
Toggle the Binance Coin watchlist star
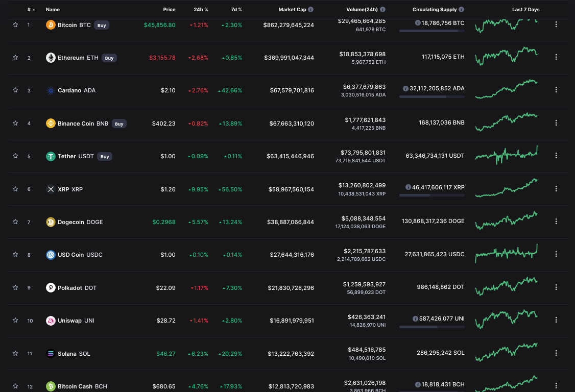15,123
